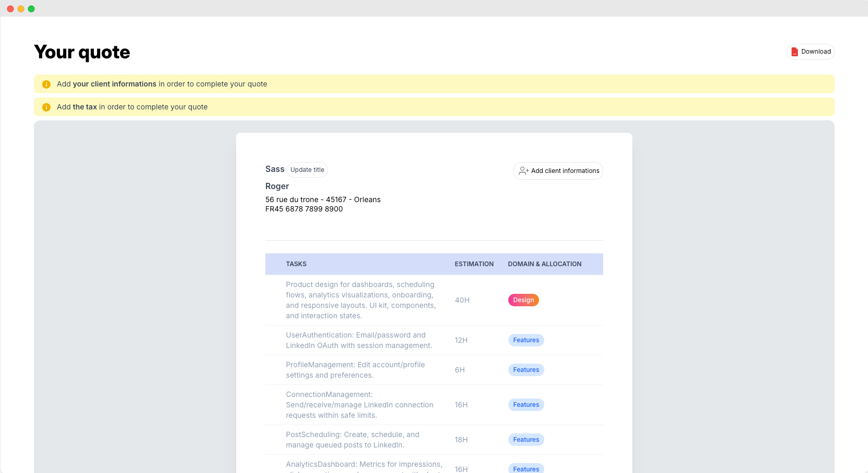This screenshot has width=868, height=473.
Task: Select the Design domain tag
Action: [523, 300]
